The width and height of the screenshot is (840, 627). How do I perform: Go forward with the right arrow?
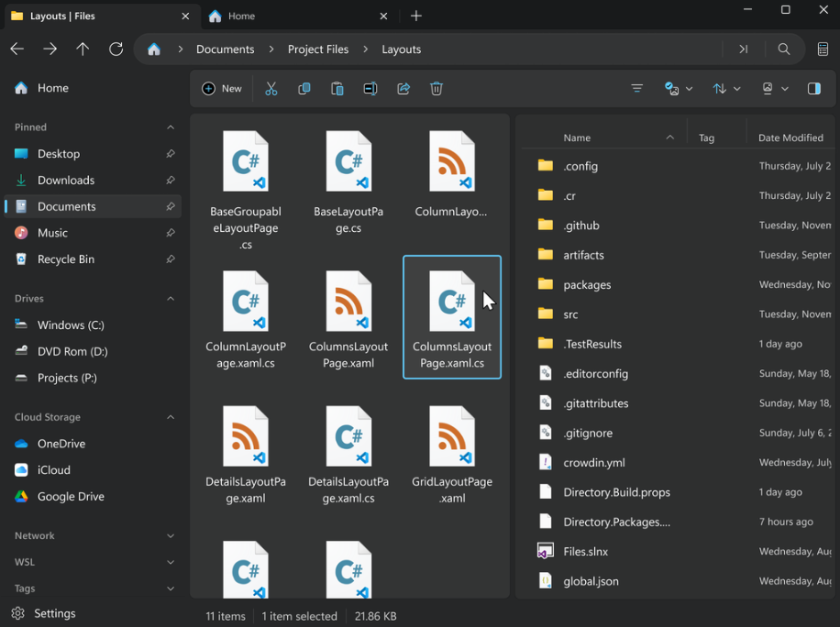[x=50, y=49]
